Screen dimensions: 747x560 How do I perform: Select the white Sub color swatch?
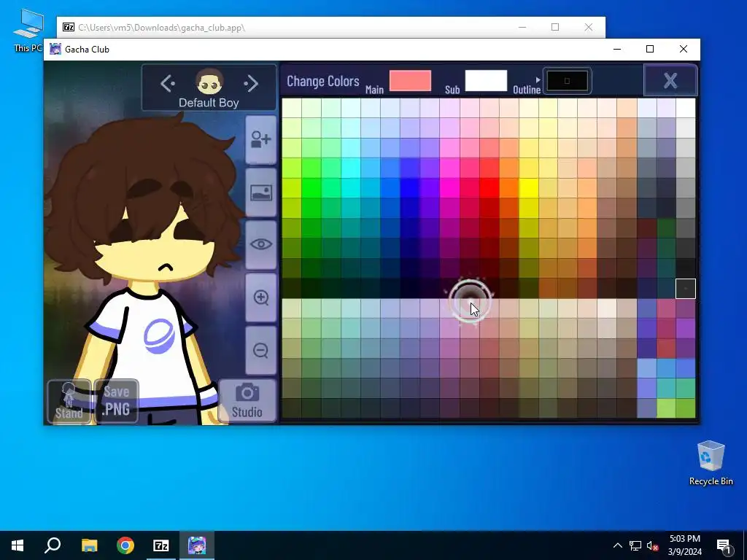click(486, 80)
